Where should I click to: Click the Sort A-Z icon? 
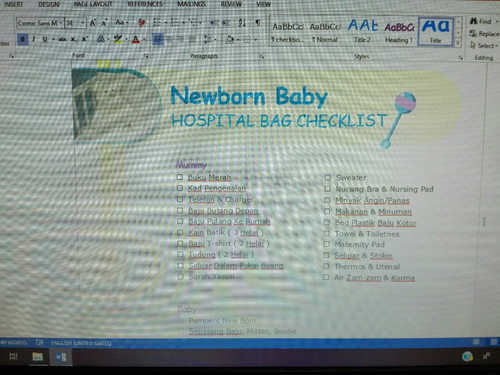(x=242, y=23)
